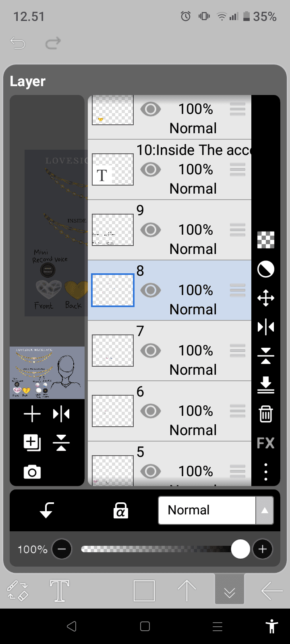
Task: Select the move layer transform icon
Action: tap(266, 298)
